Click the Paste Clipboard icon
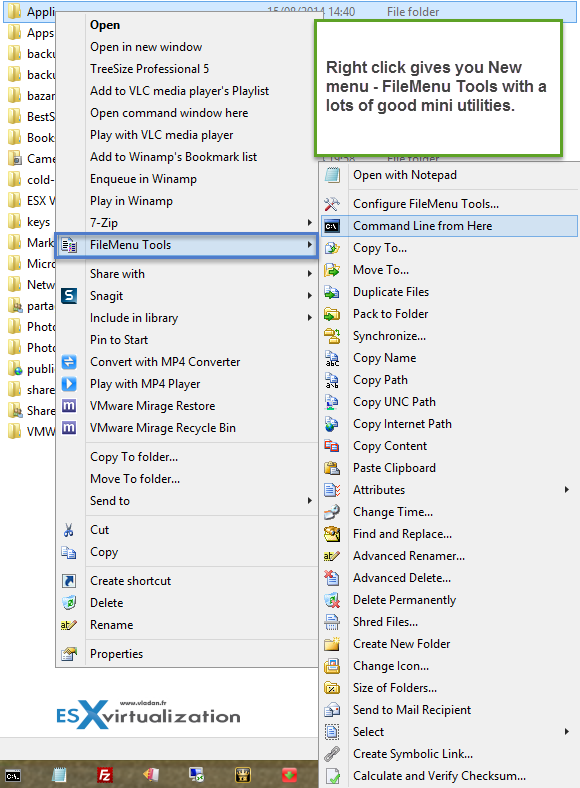The height and width of the screenshot is (788, 580). [x=332, y=468]
